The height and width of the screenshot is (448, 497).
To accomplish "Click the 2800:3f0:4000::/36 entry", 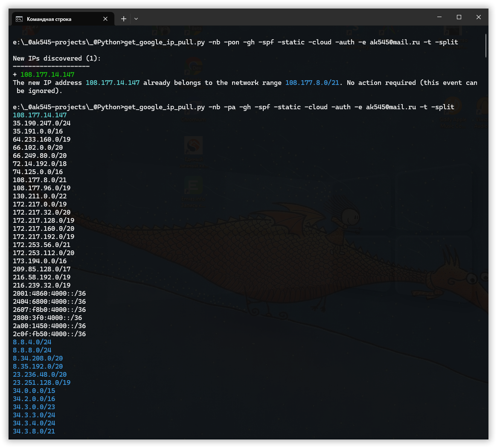I will tap(47, 318).
